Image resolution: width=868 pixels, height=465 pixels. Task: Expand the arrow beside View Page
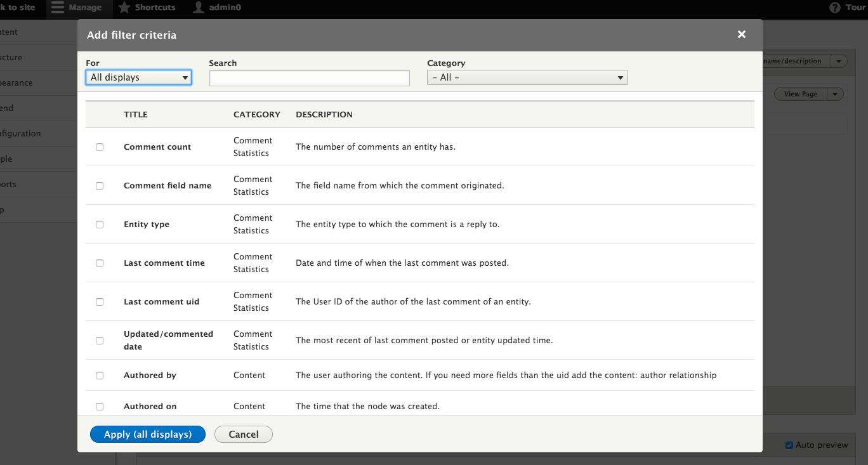point(836,94)
